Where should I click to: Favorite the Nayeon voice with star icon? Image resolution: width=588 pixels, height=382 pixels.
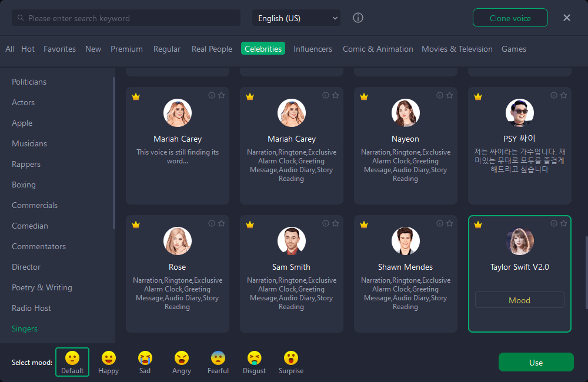point(449,95)
